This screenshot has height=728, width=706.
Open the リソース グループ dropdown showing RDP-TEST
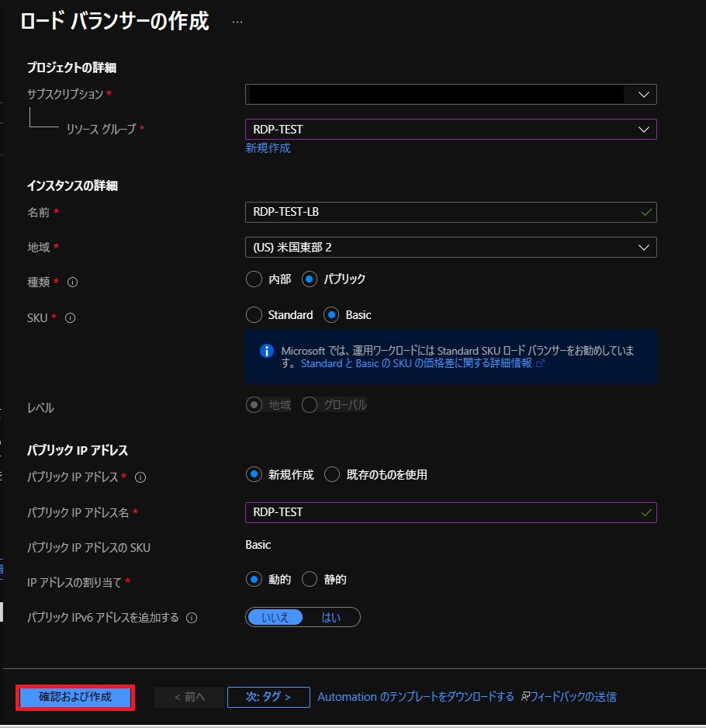[451, 129]
